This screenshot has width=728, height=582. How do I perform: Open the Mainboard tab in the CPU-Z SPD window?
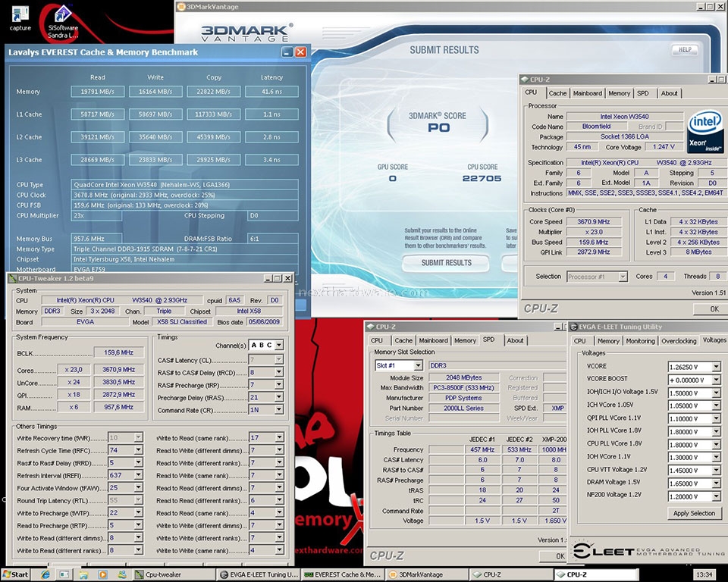coord(433,340)
